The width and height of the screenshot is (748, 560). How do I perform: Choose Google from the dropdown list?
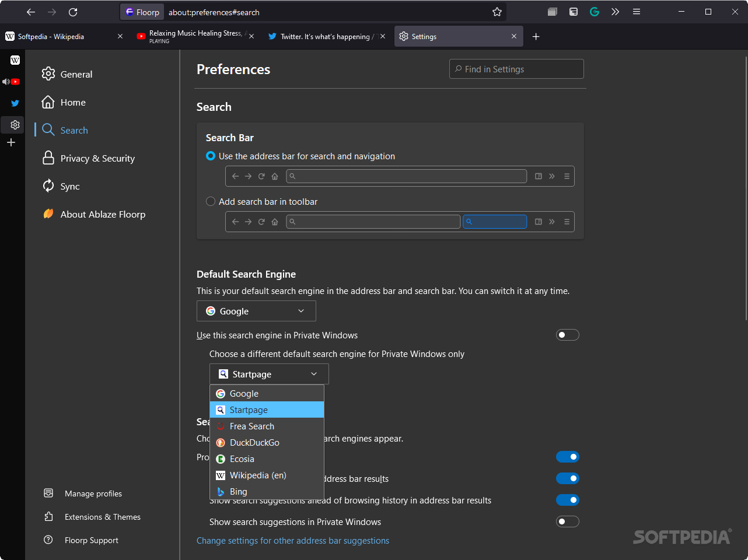[267, 394]
